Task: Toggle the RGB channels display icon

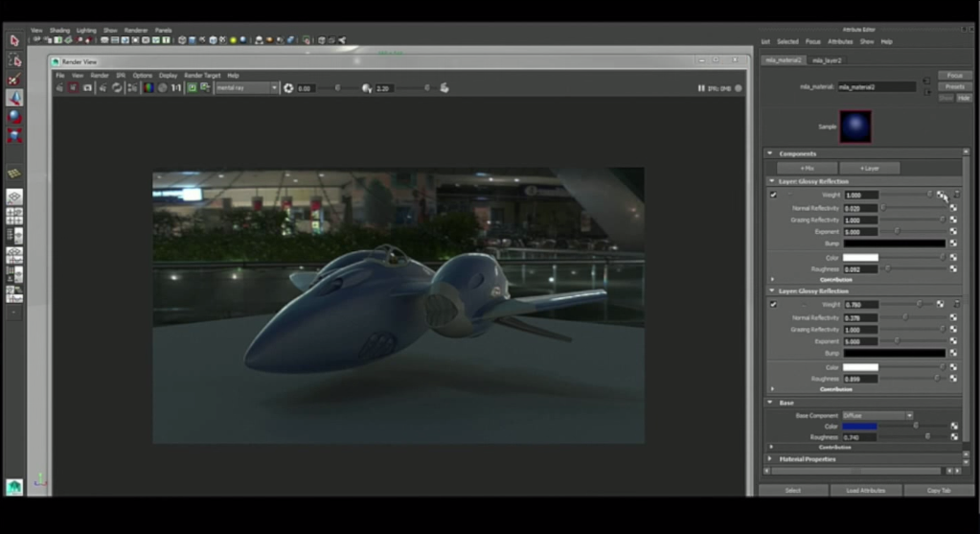Action: [148, 87]
